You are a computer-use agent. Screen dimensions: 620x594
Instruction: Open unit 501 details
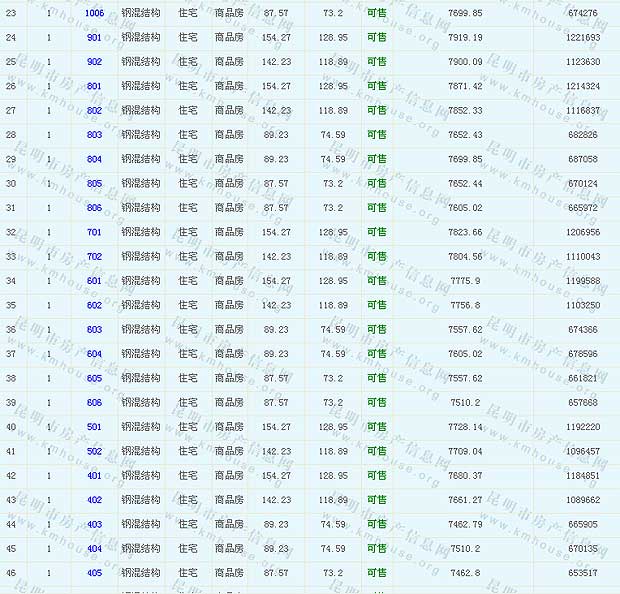point(94,427)
